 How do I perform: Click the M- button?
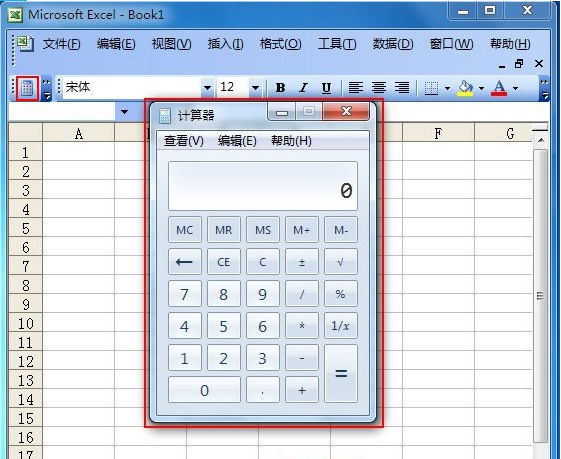[341, 229]
